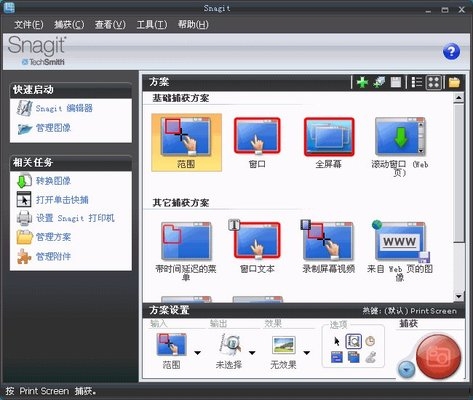The height and width of the screenshot is (400, 473).
Task: Toggle the timer clock capture option
Action: tap(370, 341)
